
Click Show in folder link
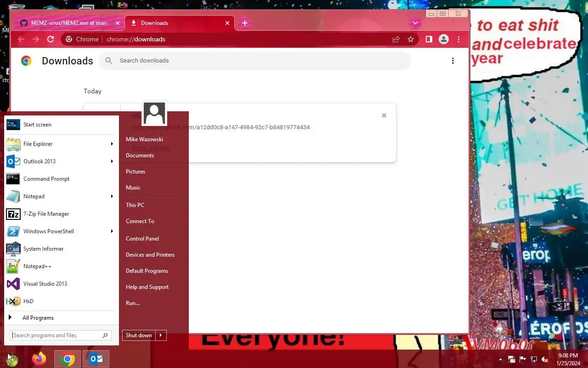point(151,148)
